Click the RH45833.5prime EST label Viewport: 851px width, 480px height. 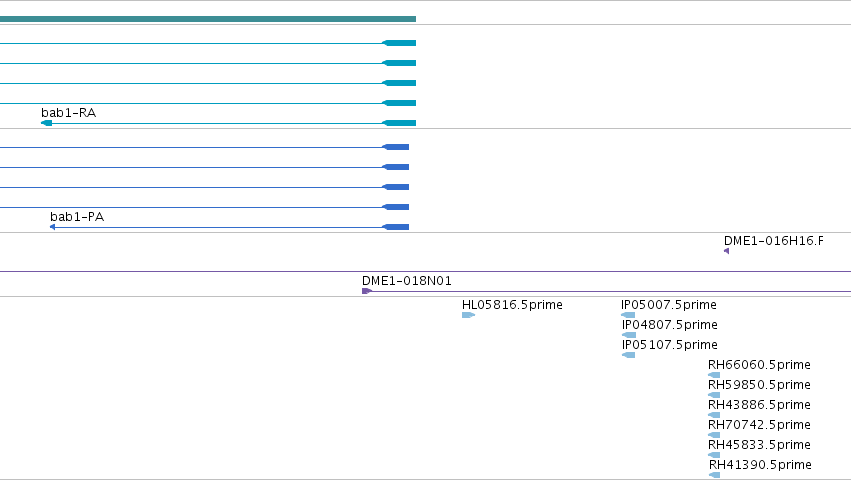coord(759,445)
